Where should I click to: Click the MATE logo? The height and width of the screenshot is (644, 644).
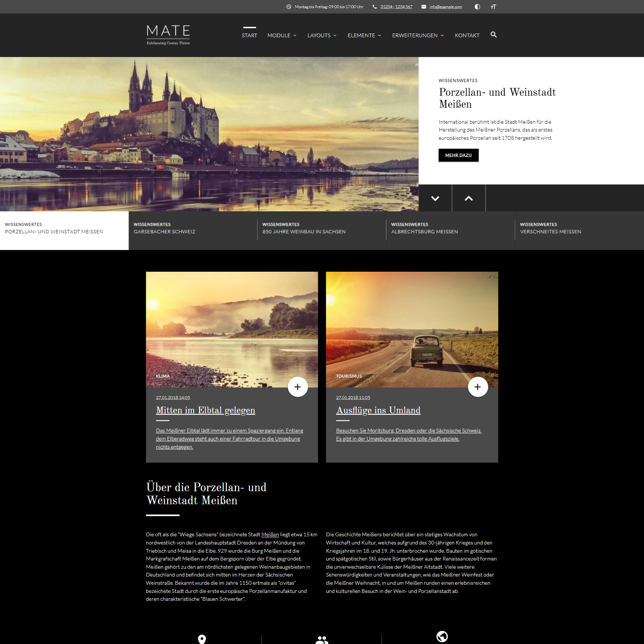[x=168, y=35]
